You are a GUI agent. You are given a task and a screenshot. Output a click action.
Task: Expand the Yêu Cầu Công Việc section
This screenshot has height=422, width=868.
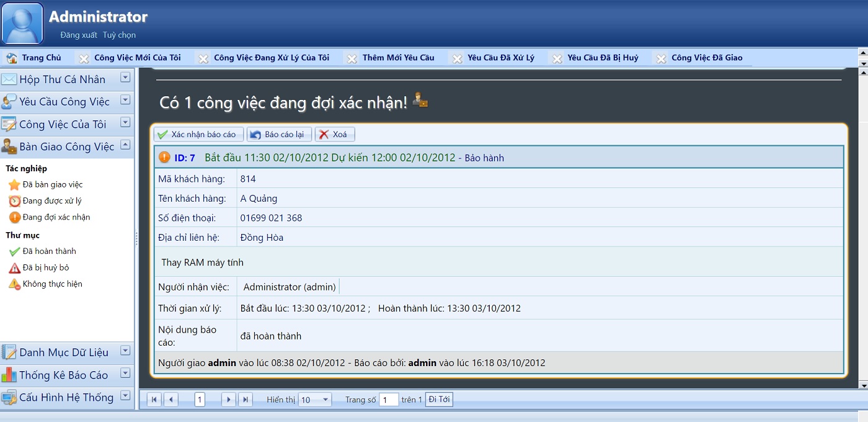[x=125, y=100]
